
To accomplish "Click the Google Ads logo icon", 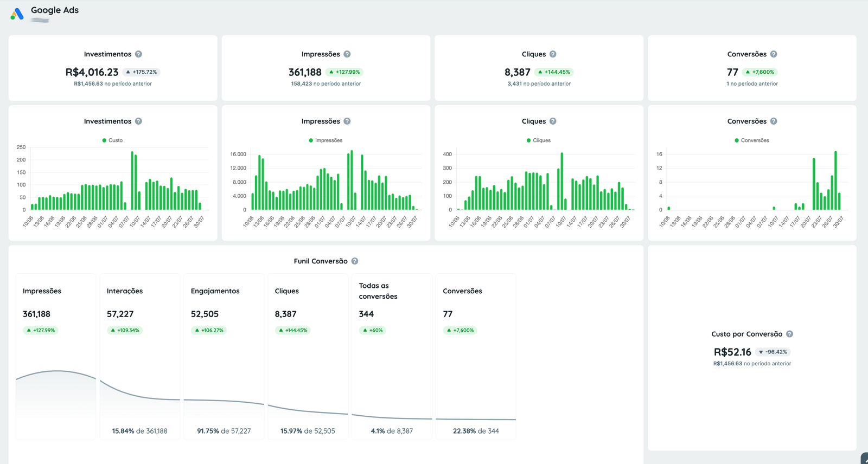I will tap(17, 14).
